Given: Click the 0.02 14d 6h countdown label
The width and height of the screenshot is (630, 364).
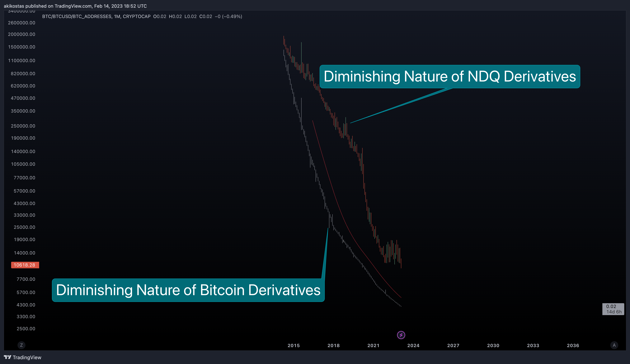Looking at the screenshot, I should click(613, 309).
